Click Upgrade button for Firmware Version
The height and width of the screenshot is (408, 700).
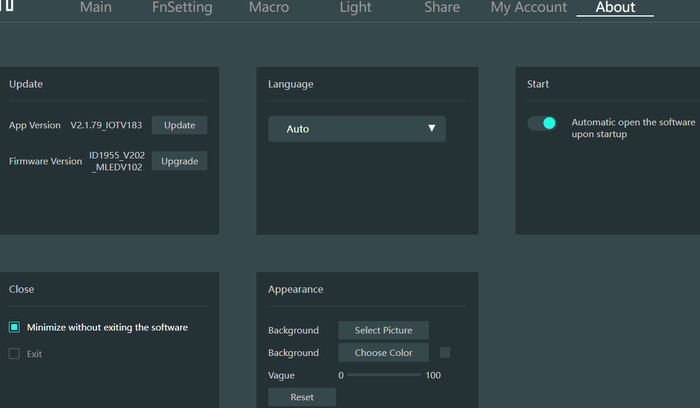(x=180, y=161)
